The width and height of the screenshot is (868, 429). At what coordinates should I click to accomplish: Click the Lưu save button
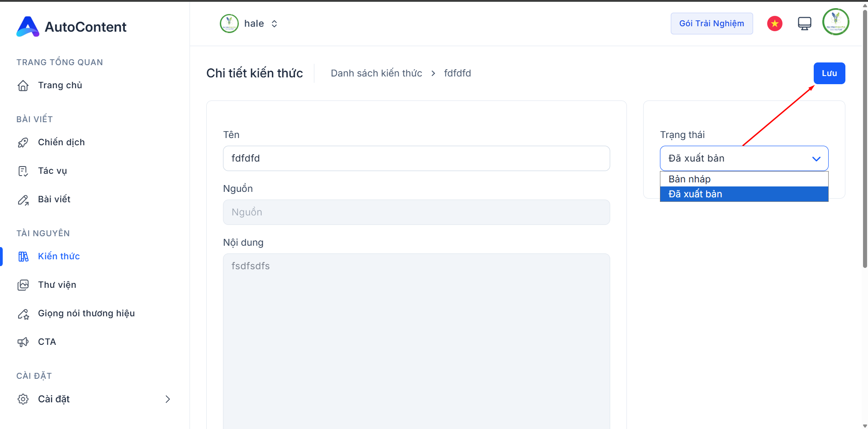point(829,73)
